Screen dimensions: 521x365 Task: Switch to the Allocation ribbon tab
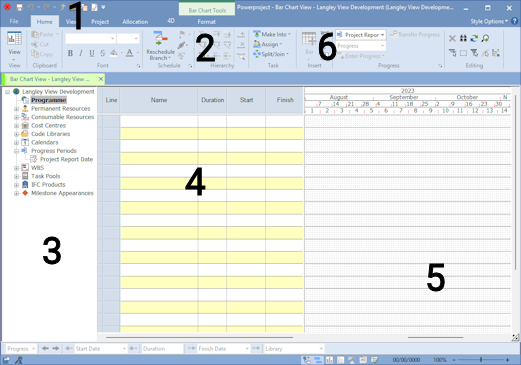coord(135,22)
